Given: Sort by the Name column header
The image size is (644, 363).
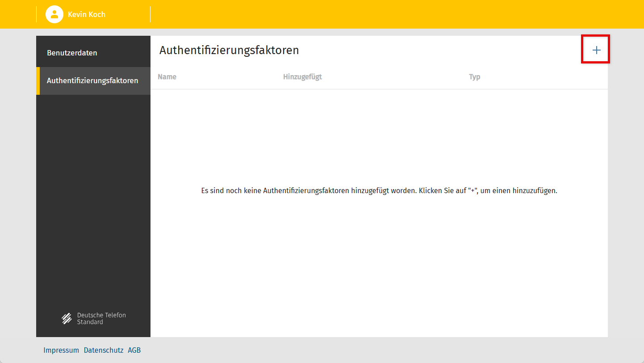Looking at the screenshot, I should click(167, 77).
